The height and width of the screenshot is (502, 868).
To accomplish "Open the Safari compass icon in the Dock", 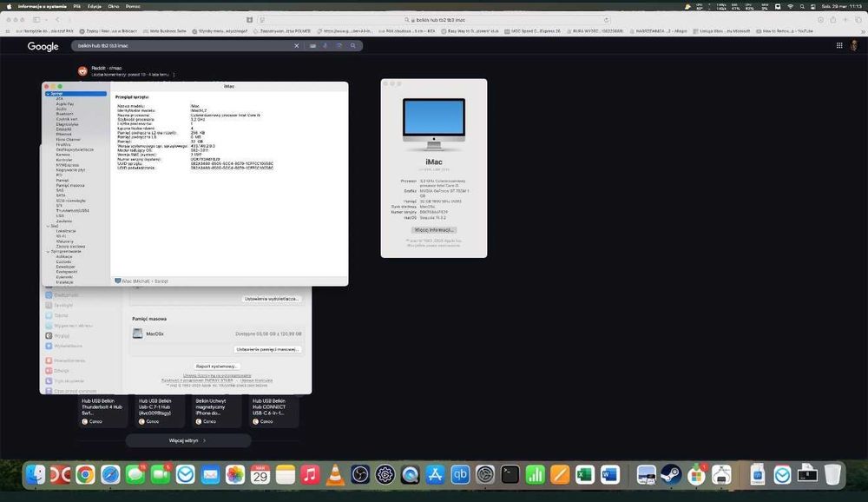I will pyautogui.click(x=110, y=475).
